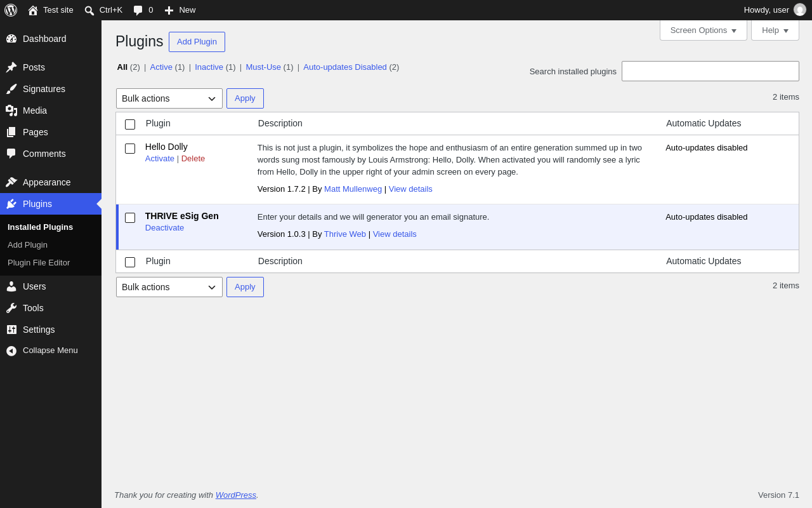Click the Plugin column header
Image resolution: width=812 pixels, height=508 pixels.
point(158,123)
